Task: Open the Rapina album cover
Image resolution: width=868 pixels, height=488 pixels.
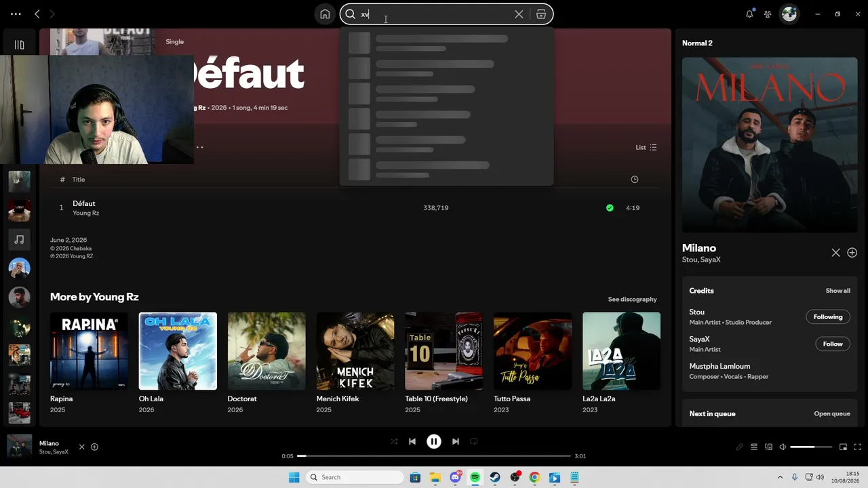Action: (x=89, y=351)
